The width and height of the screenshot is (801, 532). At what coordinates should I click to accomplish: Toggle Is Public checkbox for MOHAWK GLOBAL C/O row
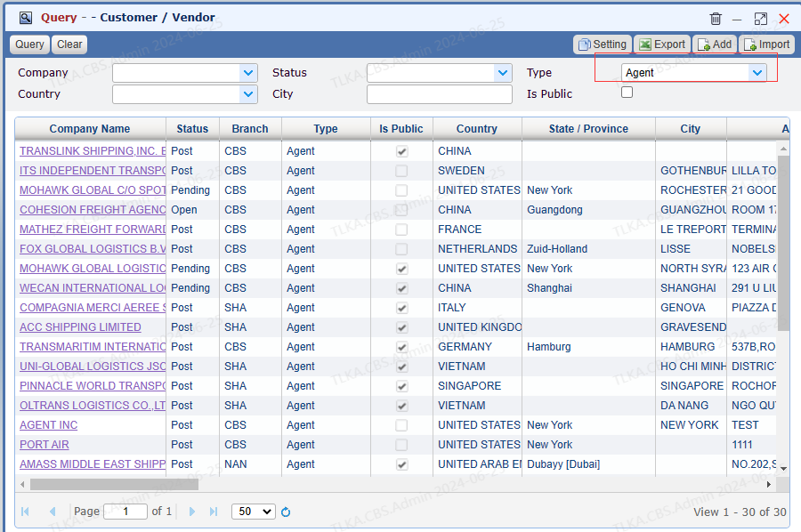(402, 190)
